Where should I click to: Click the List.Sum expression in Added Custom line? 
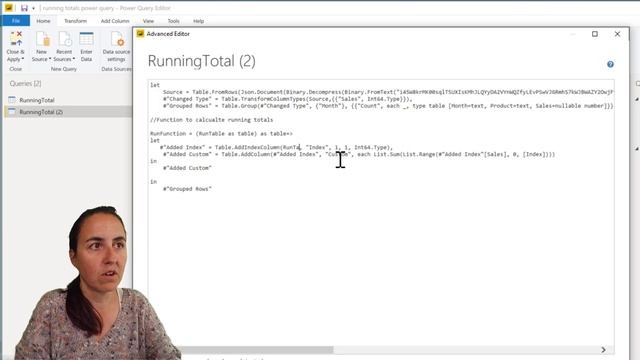coord(463,154)
